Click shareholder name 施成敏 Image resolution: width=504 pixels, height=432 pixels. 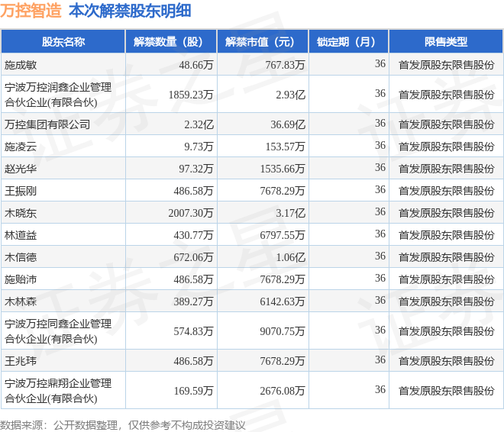[21, 65]
